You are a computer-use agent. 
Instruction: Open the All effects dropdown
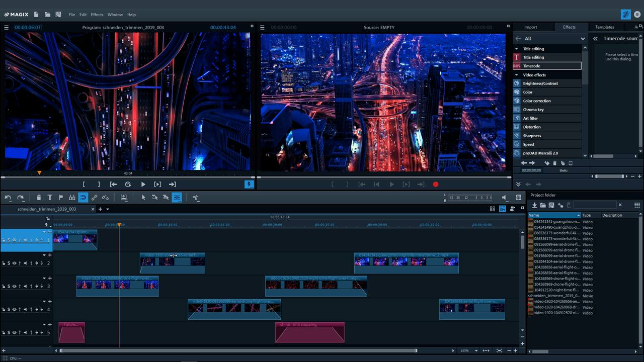583,39
